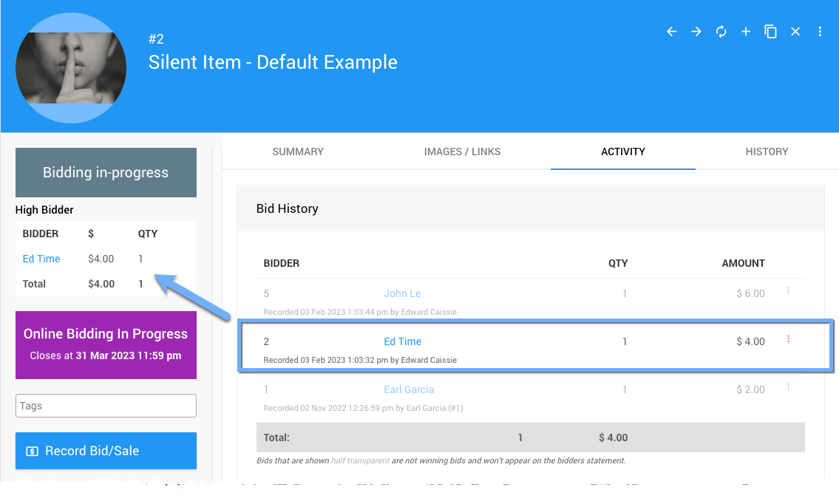This screenshot has width=839, height=504.
Task: Click the add new item plus icon
Action: point(746,32)
